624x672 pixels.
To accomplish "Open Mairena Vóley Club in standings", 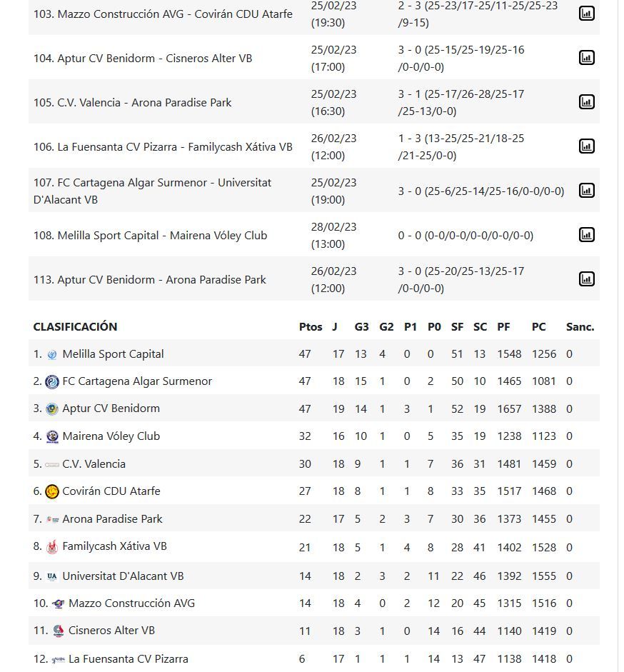I will (x=111, y=436).
